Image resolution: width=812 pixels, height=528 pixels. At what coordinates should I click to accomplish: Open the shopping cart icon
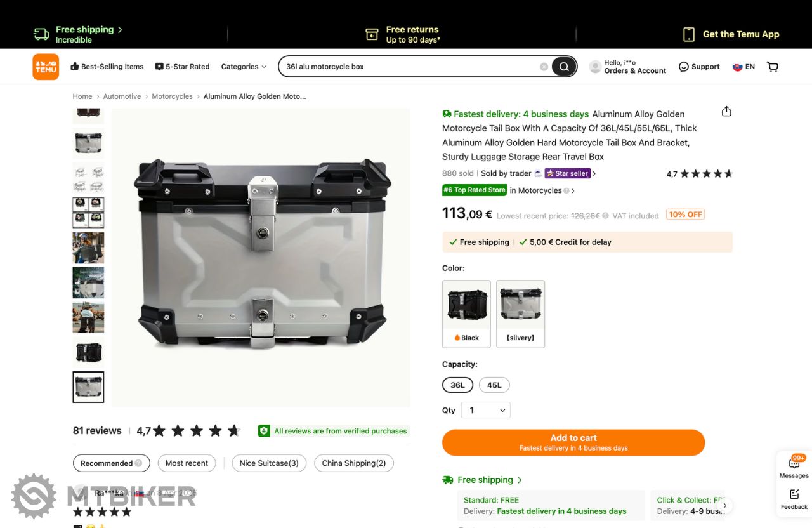pyautogui.click(x=772, y=67)
